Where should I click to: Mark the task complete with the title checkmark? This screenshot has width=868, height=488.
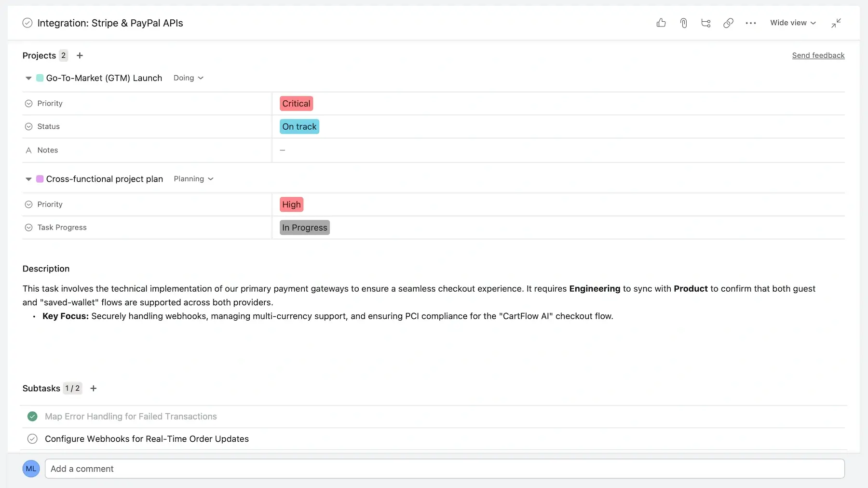point(27,23)
